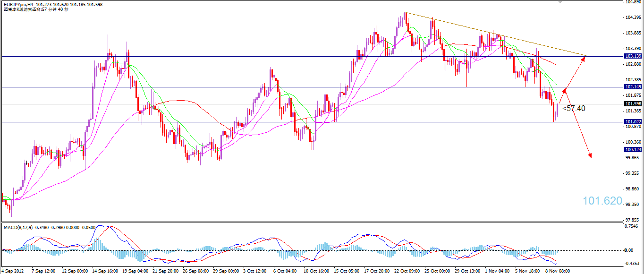Click the 97.855 value on price scale
The height and width of the screenshot is (274, 644).
633,220
